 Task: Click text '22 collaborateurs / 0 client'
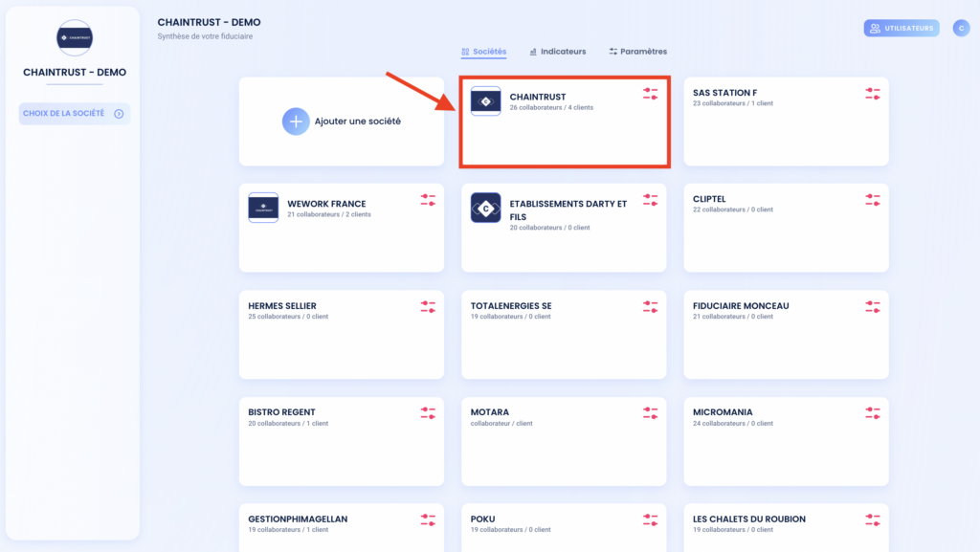[x=732, y=210]
